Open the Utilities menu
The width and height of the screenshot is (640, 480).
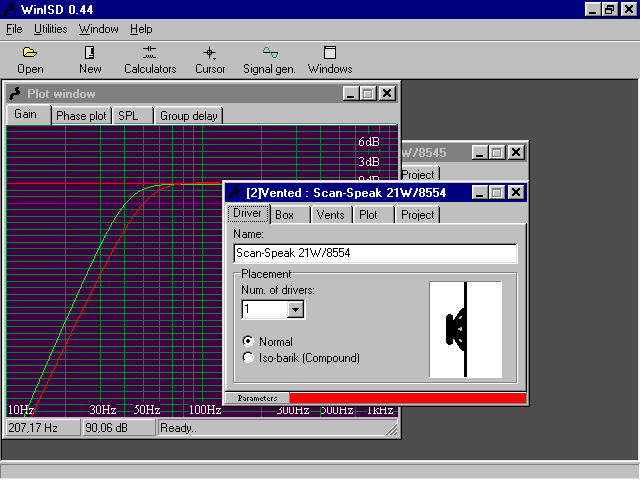point(51,29)
